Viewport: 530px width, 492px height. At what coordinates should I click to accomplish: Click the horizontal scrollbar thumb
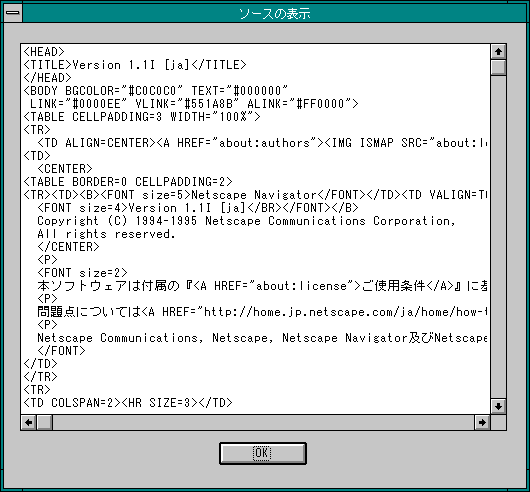(x=44, y=422)
